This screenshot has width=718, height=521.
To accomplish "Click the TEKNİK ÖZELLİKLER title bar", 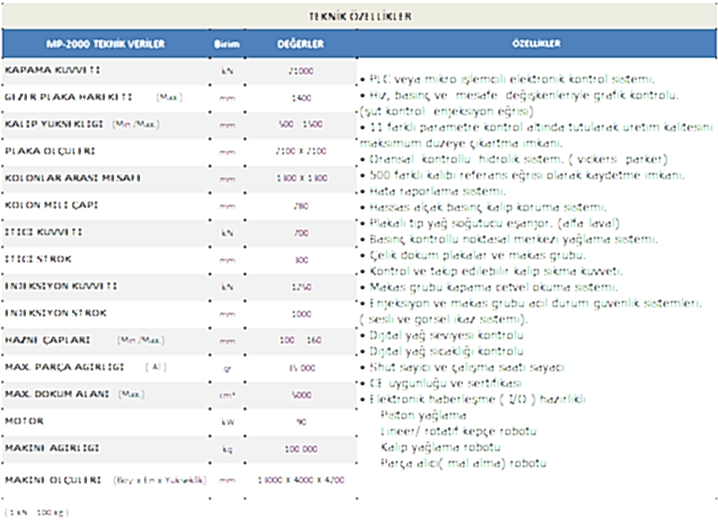I will [359, 16].
